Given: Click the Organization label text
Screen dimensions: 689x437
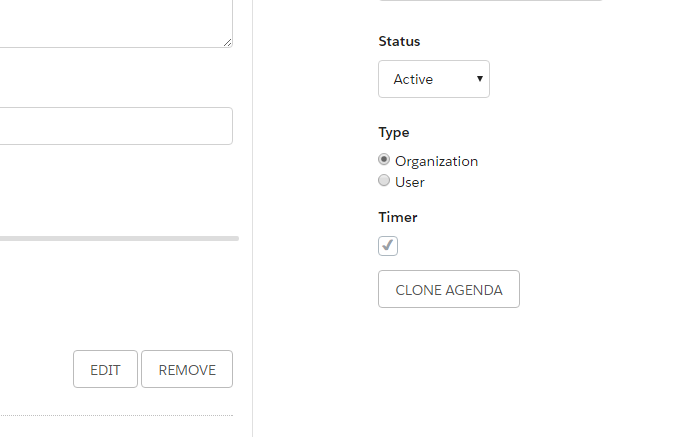Looking at the screenshot, I should tap(436, 161).
